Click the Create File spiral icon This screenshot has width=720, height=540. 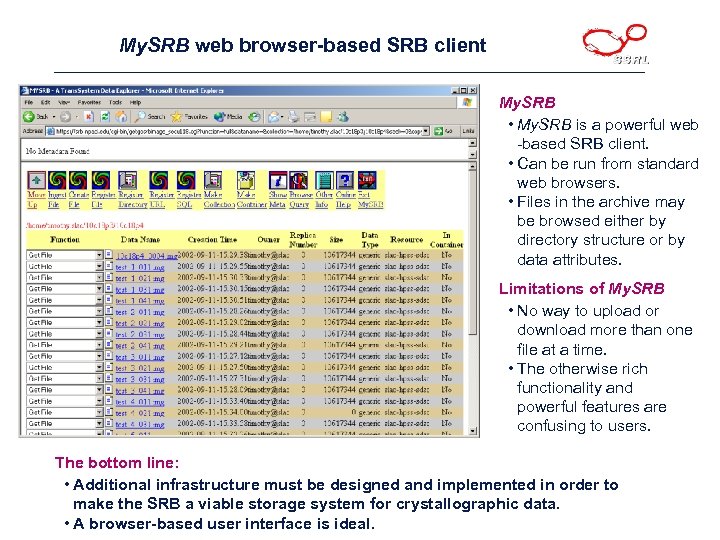pyautogui.click(x=78, y=180)
